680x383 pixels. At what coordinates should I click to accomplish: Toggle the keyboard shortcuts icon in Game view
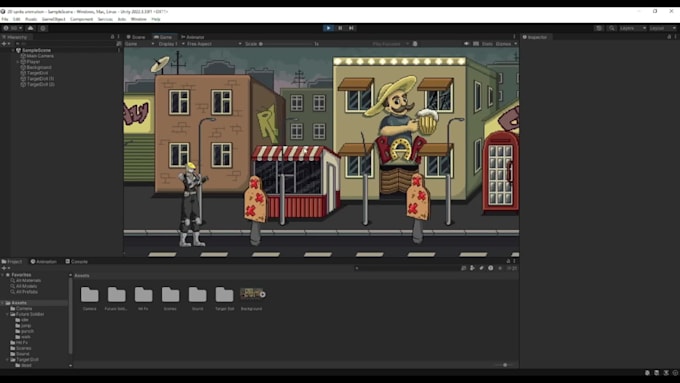tap(476, 44)
